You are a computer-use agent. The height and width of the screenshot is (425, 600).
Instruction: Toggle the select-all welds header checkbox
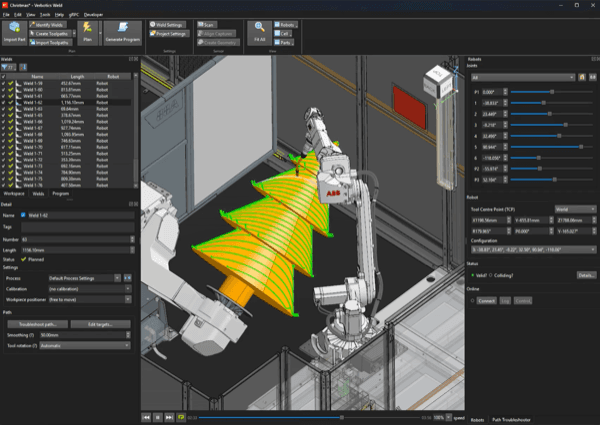pyautogui.click(x=3, y=77)
